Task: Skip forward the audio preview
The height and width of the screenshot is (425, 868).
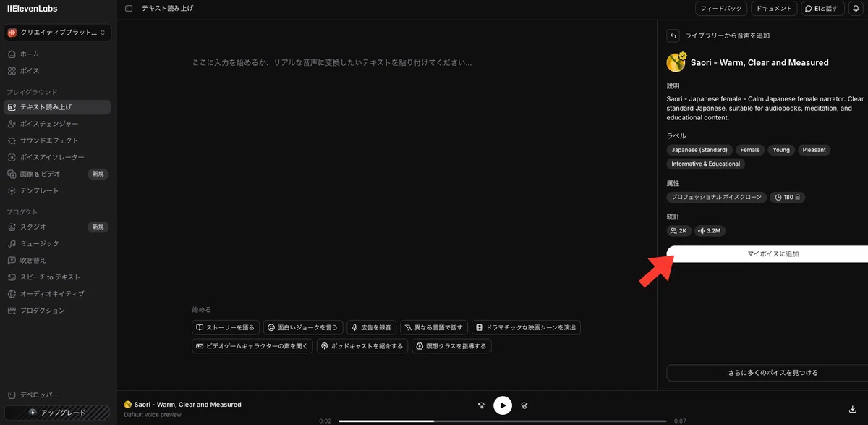Action: 524,405
